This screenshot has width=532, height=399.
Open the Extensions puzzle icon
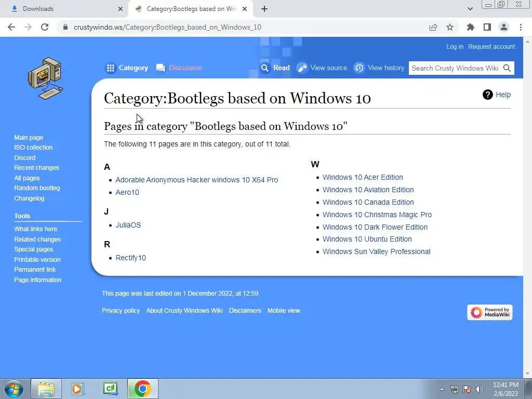click(471, 27)
